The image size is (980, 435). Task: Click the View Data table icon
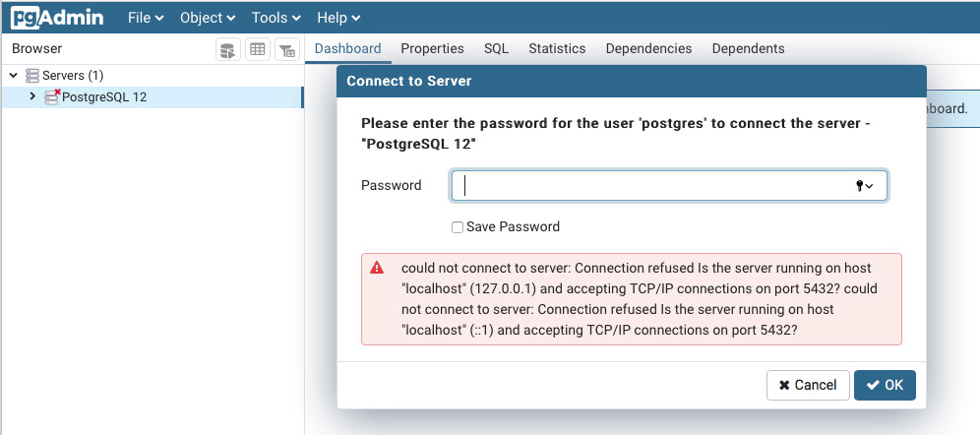(x=258, y=49)
